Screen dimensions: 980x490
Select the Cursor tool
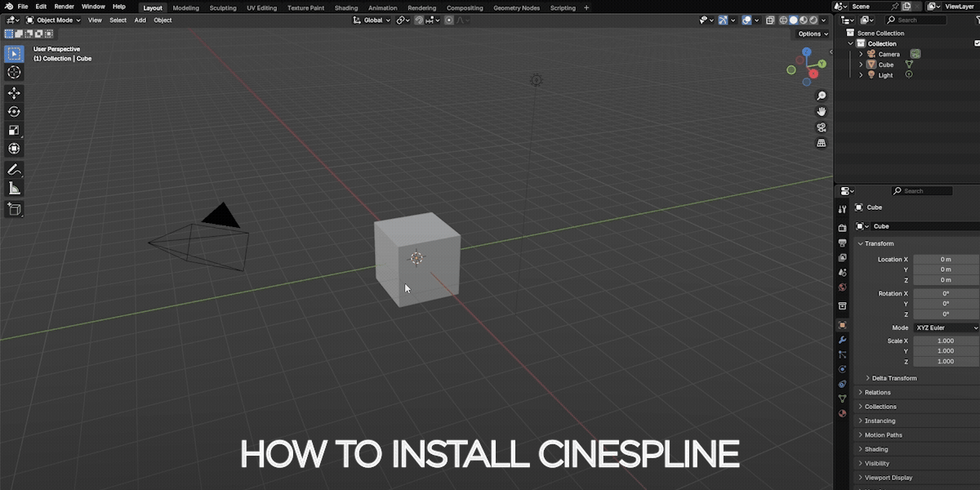point(14,73)
